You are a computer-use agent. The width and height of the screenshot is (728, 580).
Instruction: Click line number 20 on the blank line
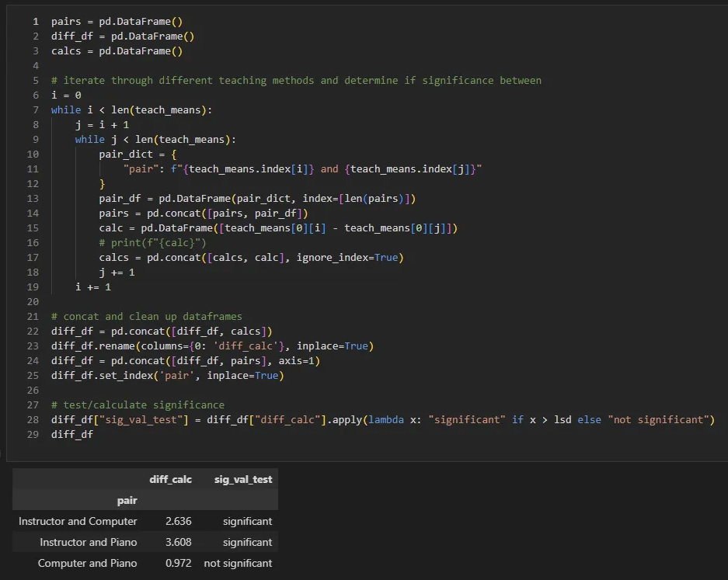pyautogui.click(x=32, y=301)
